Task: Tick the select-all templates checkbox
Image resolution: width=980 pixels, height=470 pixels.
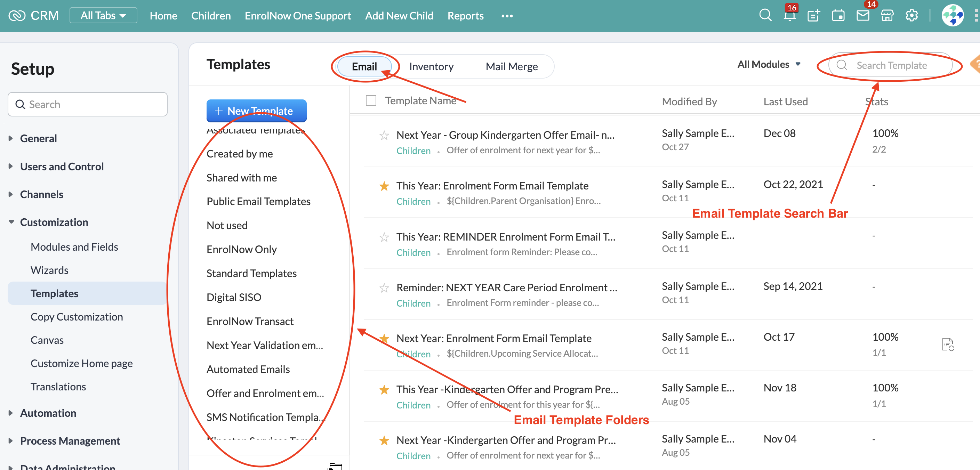Action: (x=371, y=101)
